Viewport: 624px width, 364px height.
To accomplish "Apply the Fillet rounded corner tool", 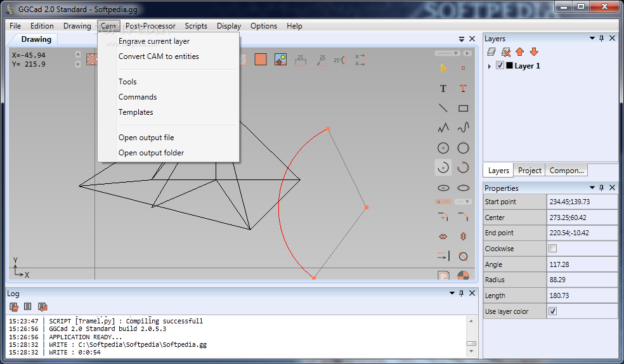I will 443,217.
